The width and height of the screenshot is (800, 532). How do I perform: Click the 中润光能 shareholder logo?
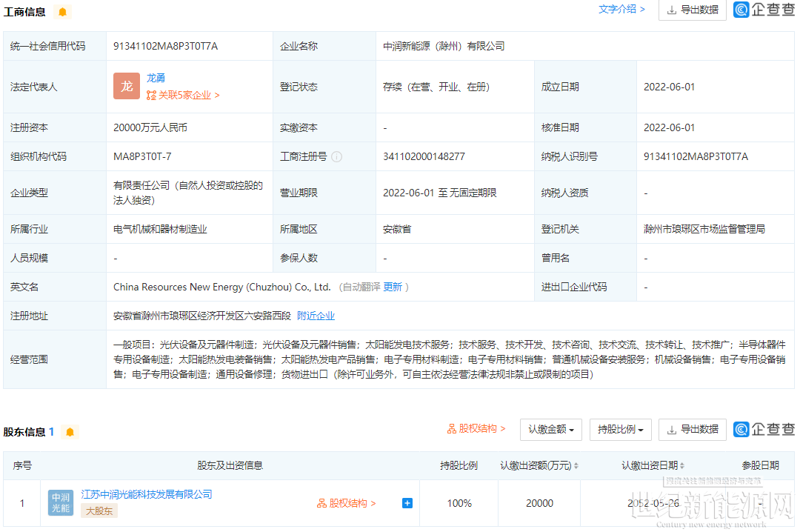pos(61,503)
